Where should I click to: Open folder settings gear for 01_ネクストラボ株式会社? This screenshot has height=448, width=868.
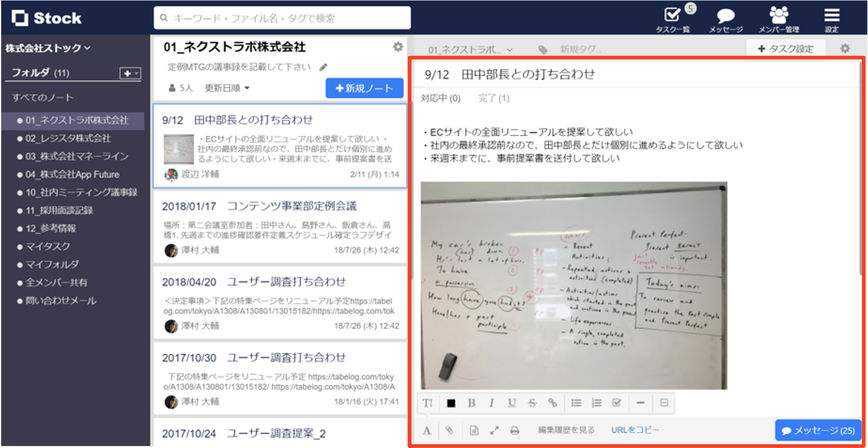tap(398, 47)
